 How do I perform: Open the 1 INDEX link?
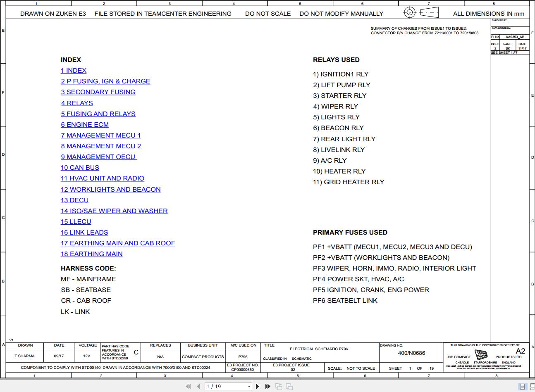point(74,71)
